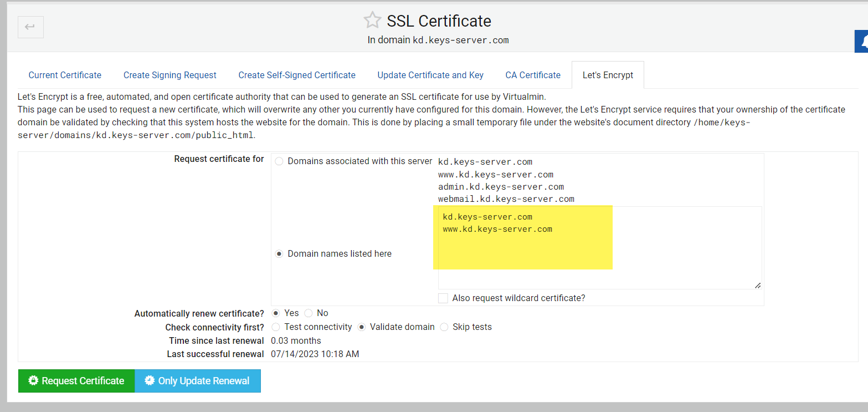This screenshot has width=868, height=412.
Task: Enable Also request wildcard certificate checkbox
Action: pos(443,298)
